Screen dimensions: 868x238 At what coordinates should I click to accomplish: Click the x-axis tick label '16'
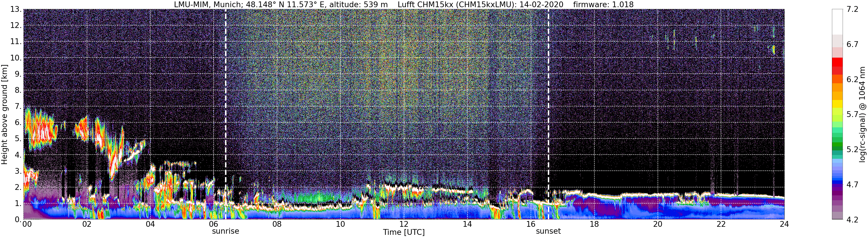(x=531, y=224)
